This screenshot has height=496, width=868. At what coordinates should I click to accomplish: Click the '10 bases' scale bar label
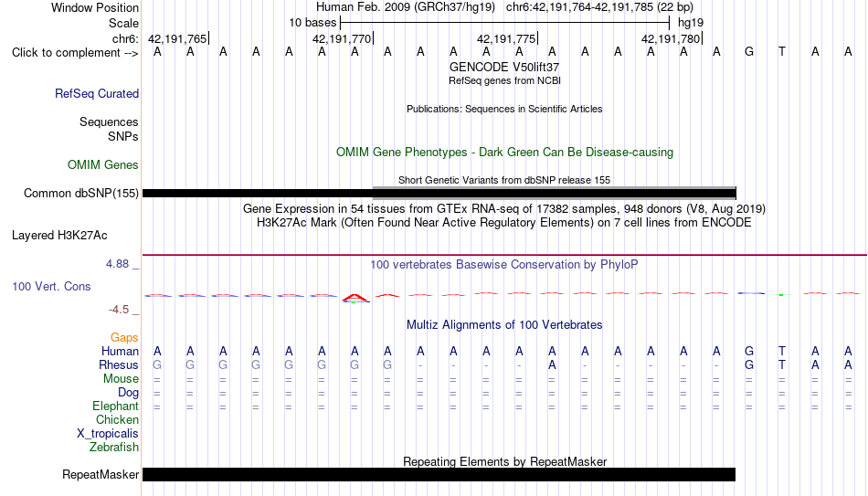pyautogui.click(x=312, y=23)
